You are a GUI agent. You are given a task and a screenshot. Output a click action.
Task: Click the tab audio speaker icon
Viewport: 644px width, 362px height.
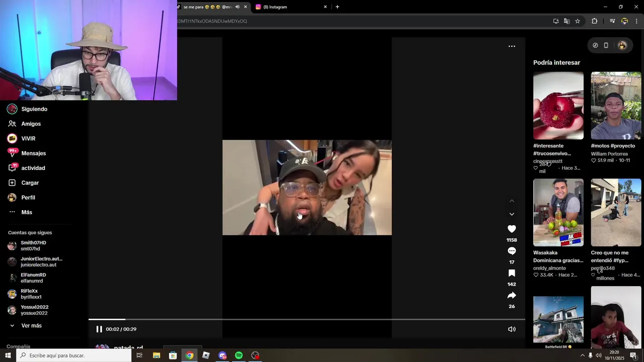tap(237, 7)
